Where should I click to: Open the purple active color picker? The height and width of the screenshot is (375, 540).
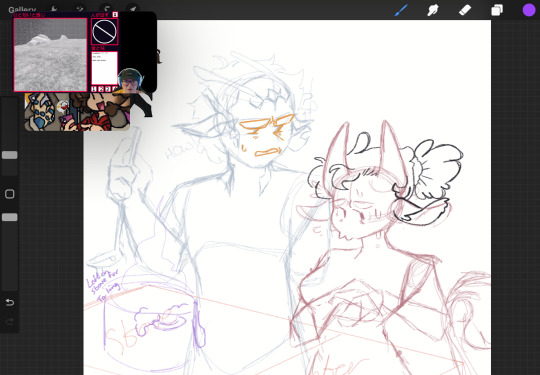click(x=529, y=10)
